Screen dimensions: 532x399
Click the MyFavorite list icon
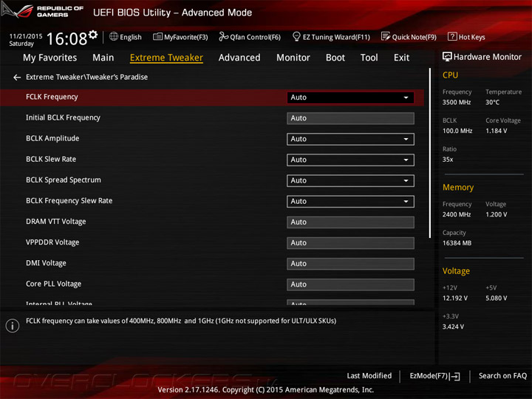click(157, 37)
